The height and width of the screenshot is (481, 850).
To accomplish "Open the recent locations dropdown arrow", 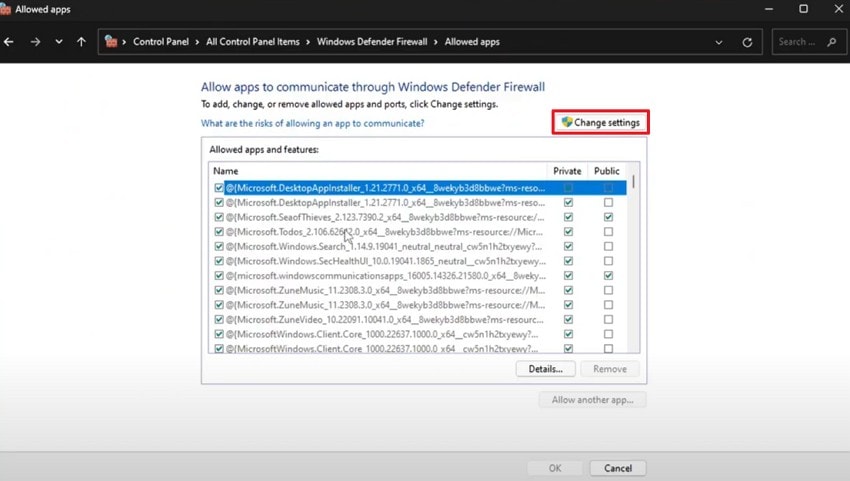I will click(x=59, y=42).
